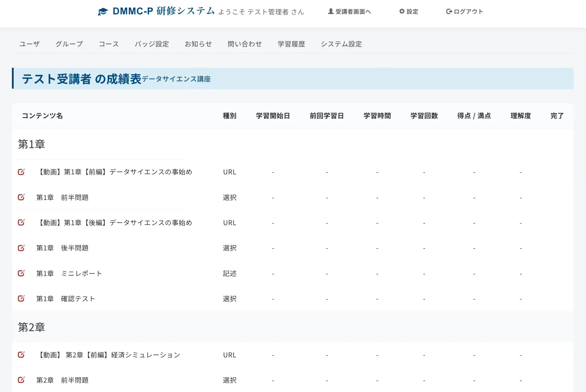Screen dimensions: 586x392
Task: Go to the コース tab
Action: 109,44
